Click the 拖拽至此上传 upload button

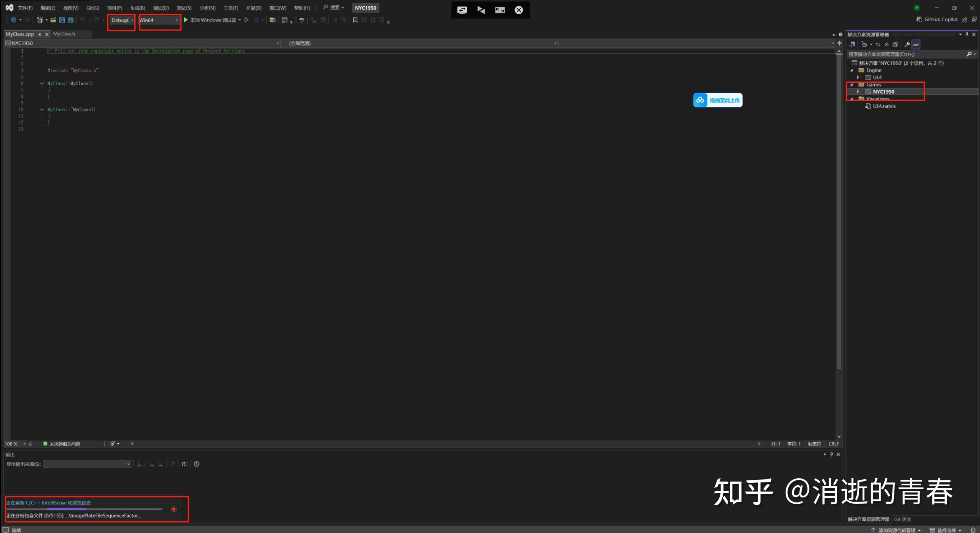(718, 100)
